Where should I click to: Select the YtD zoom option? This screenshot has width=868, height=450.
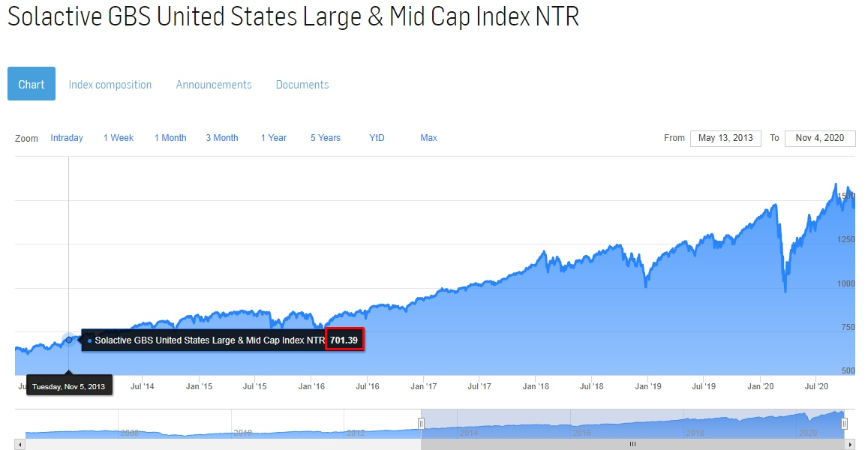pos(377,138)
